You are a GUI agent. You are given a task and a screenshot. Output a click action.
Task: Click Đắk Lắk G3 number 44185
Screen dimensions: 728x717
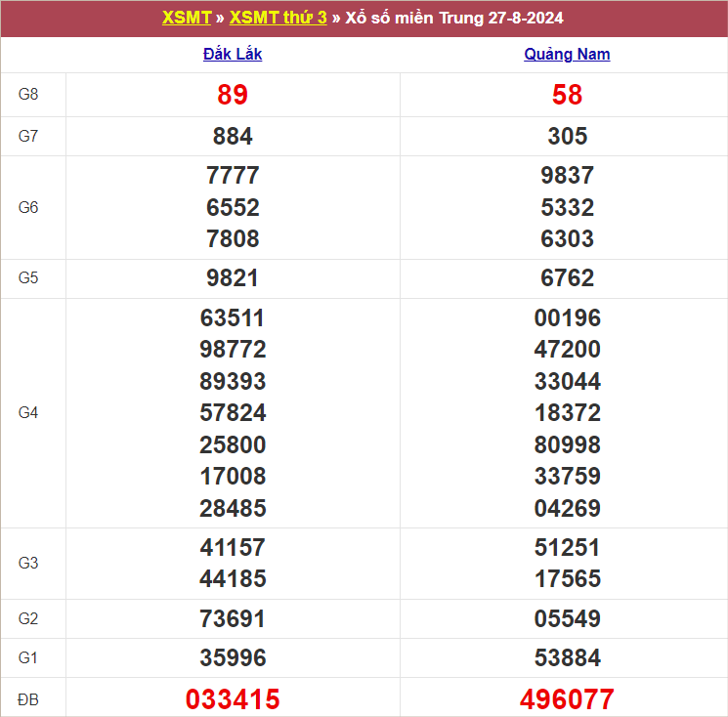233,579
